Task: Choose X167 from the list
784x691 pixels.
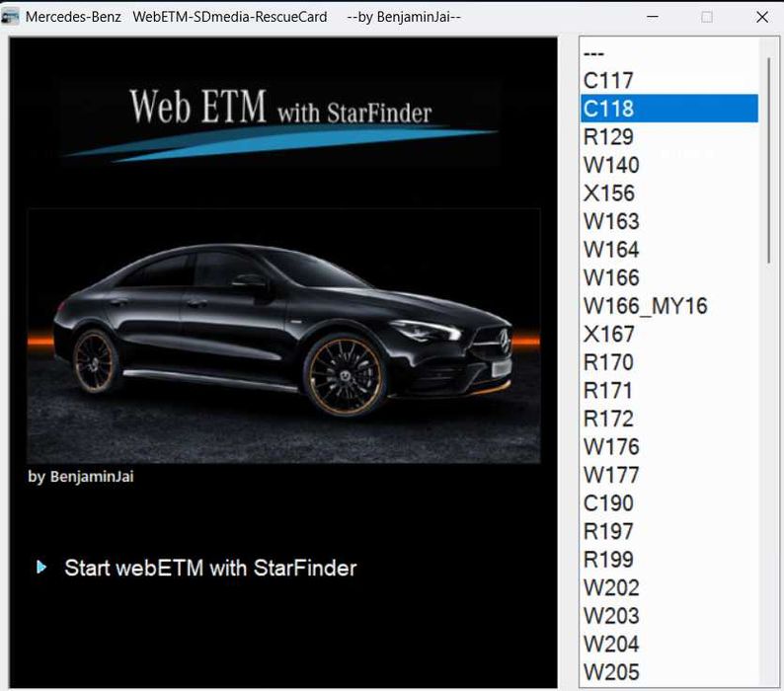Action: click(669, 334)
